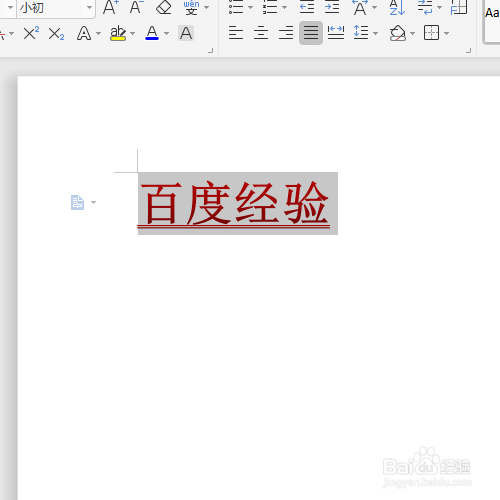Image resolution: width=500 pixels, height=500 pixels.
Task: Click the A-Z sort icon
Action: tap(397, 7)
